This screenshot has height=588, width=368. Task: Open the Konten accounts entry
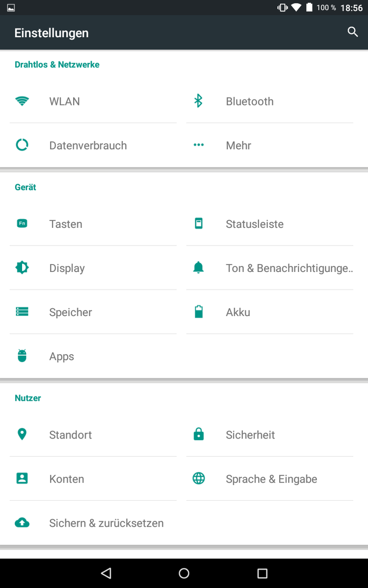(67, 479)
